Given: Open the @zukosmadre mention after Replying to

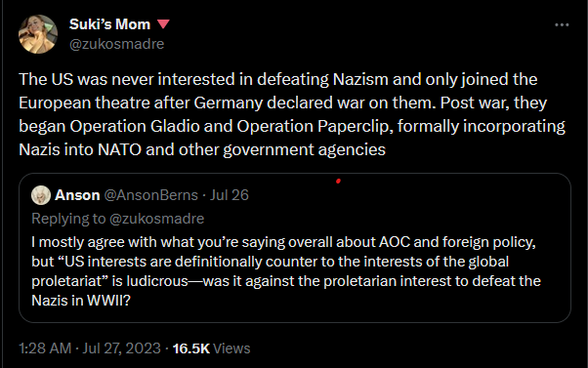Looking at the screenshot, I should pyautogui.click(x=156, y=219).
